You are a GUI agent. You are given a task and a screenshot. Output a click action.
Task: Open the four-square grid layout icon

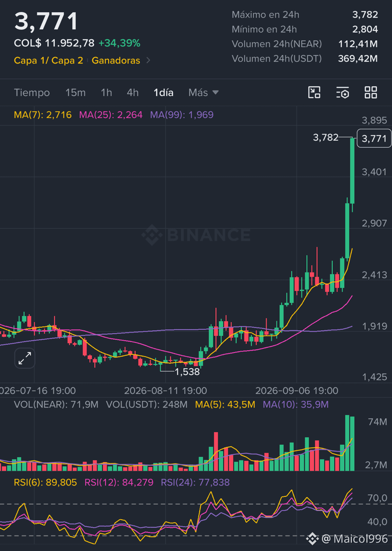371,92
